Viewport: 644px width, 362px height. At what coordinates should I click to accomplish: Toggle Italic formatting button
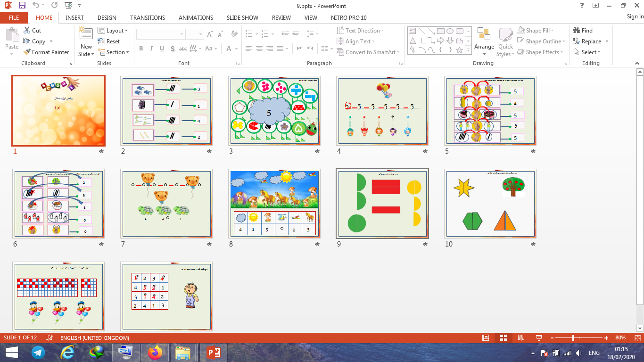[151, 49]
